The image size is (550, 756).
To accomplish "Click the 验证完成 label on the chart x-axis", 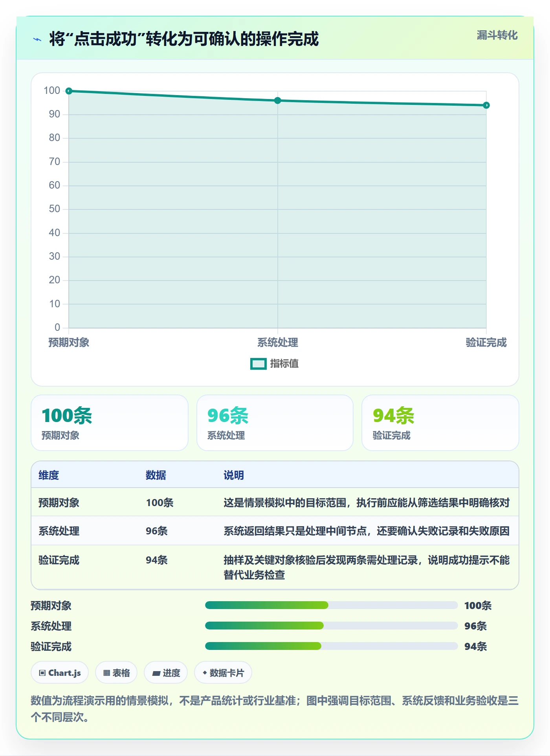I will (x=486, y=343).
